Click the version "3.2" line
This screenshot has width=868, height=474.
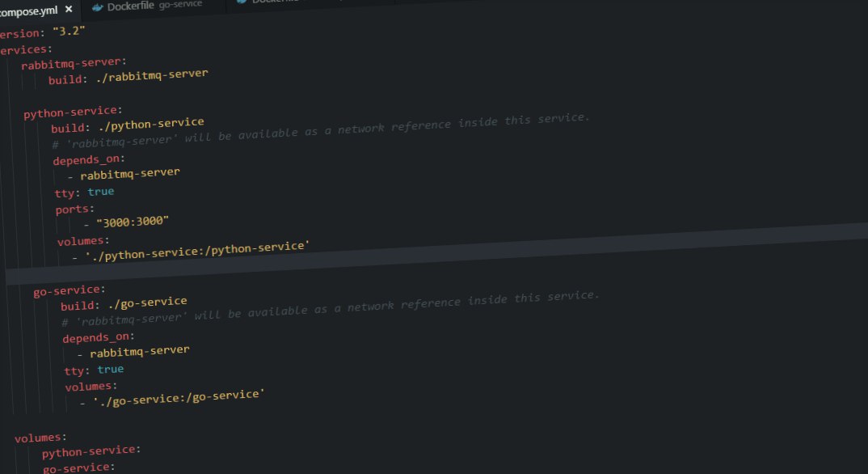pyautogui.click(x=42, y=32)
